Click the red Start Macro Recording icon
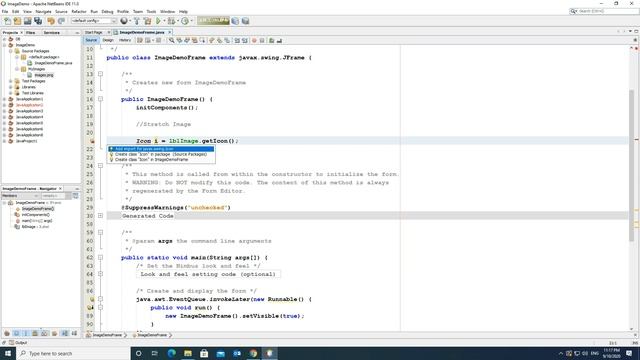This screenshot has height=360, width=640. [x=254, y=40]
